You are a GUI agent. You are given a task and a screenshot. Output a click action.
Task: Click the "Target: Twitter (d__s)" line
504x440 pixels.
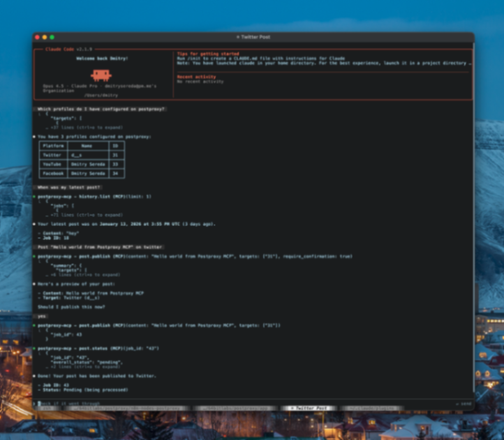tap(71, 298)
